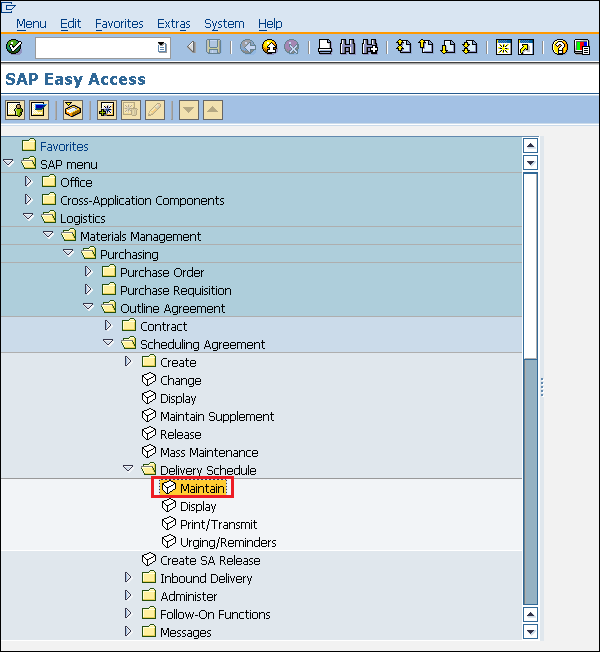
Task: Collapse the Logistics folder
Action: click(x=28, y=217)
